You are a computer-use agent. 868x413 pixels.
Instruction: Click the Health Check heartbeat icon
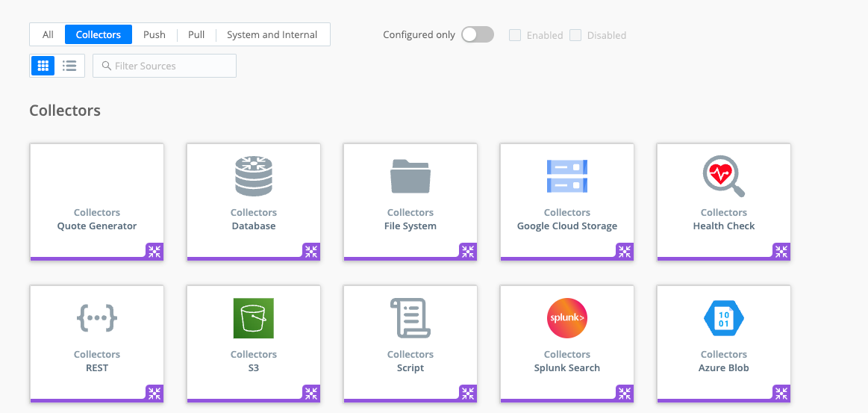tap(723, 176)
